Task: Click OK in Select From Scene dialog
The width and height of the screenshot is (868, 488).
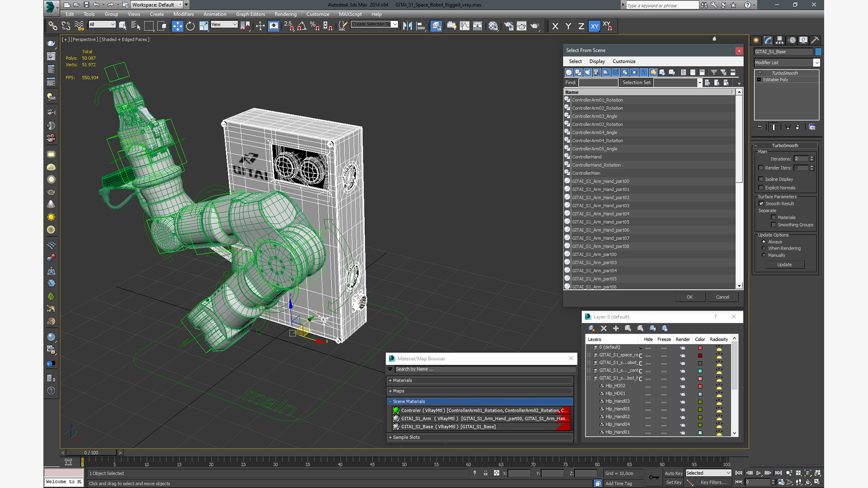Action: click(x=690, y=297)
